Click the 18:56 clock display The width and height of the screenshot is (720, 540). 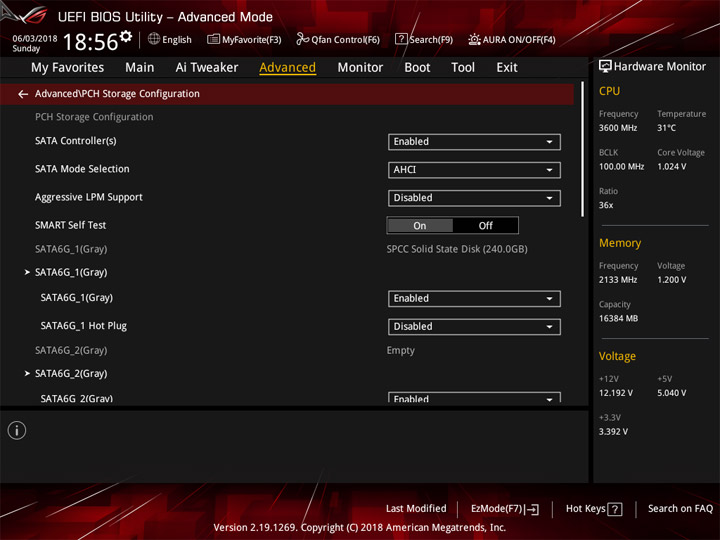click(x=90, y=42)
